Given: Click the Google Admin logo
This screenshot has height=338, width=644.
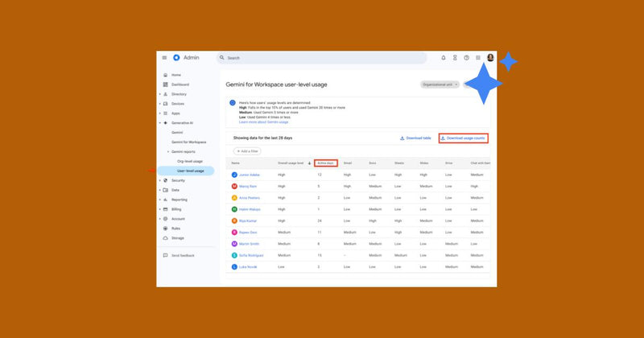Looking at the screenshot, I should point(176,57).
